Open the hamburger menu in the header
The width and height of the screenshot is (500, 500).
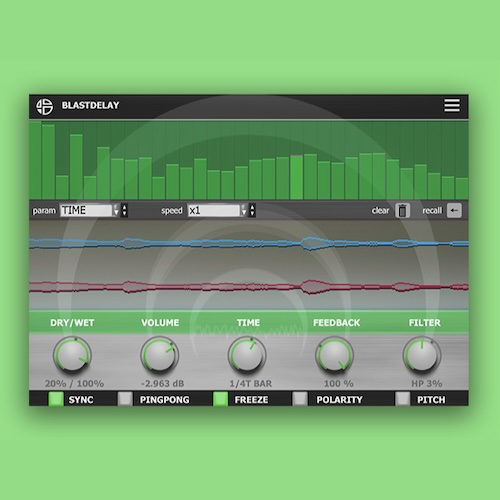tap(452, 105)
